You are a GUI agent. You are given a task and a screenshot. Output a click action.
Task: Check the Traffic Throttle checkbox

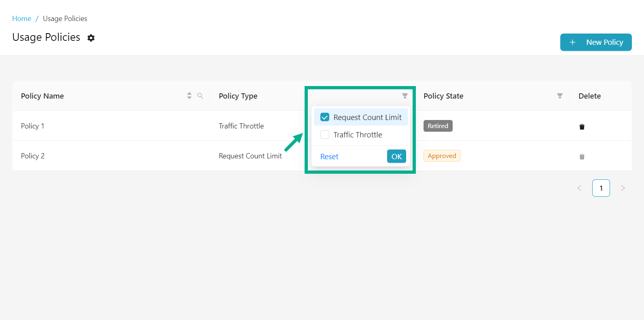tap(325, 135)
